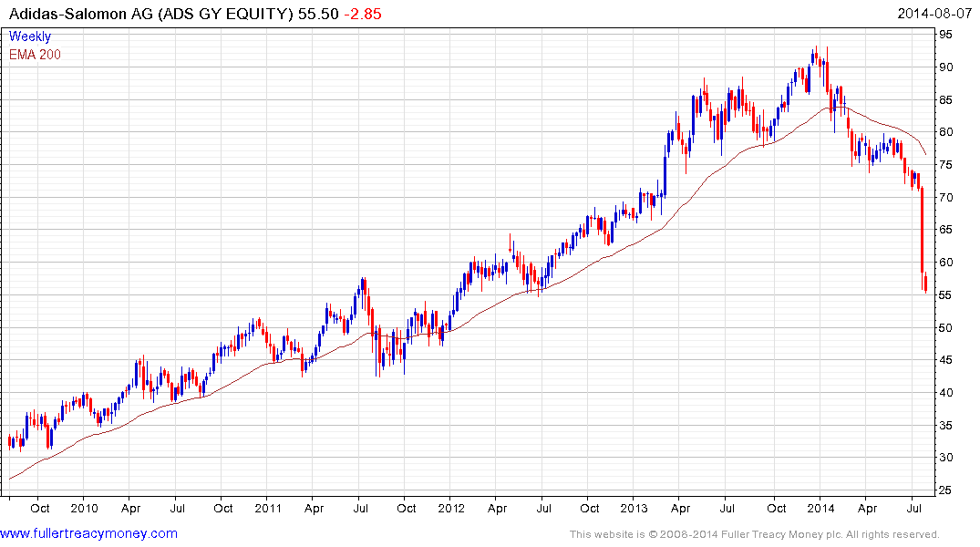Click the final candlestick at the 55 low
The height and width of the screenshot is (547, 980).
pos(925,284)
